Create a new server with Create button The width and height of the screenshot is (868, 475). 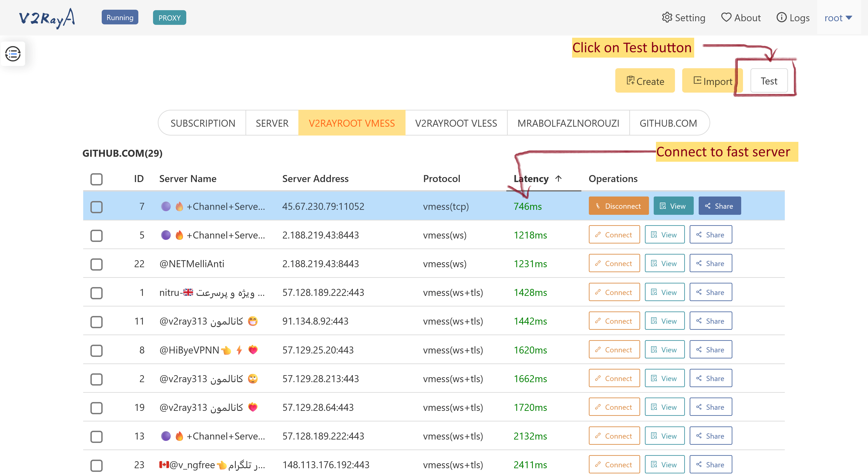pos(645,81)
